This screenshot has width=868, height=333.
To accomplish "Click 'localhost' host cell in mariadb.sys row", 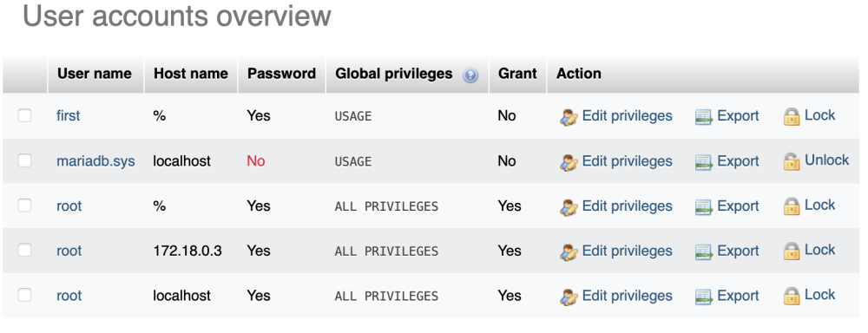I will pyautogui.click(x=182, y=161).
